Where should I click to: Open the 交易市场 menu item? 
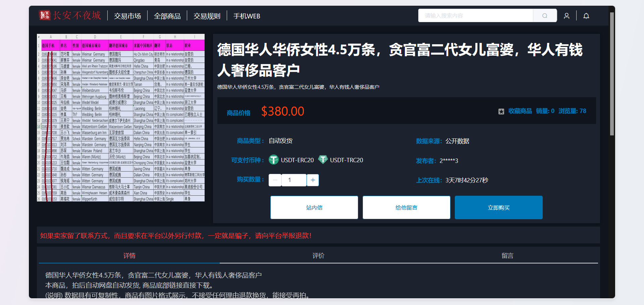(x=127, y=16)
